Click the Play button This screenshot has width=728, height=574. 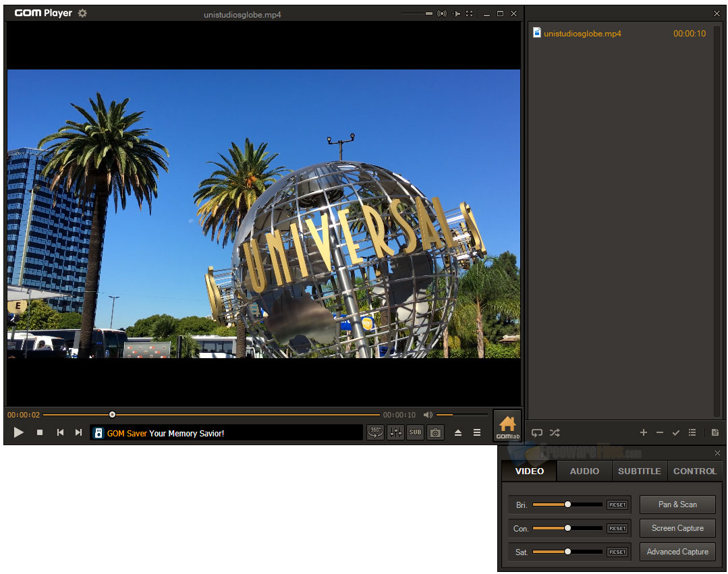tap(19, 432)
